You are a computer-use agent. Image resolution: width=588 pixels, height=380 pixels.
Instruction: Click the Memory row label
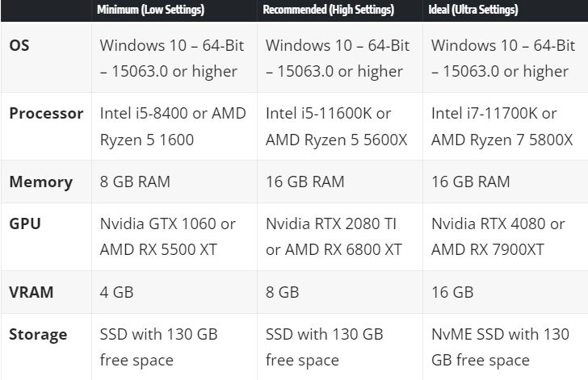click(40, 182)
